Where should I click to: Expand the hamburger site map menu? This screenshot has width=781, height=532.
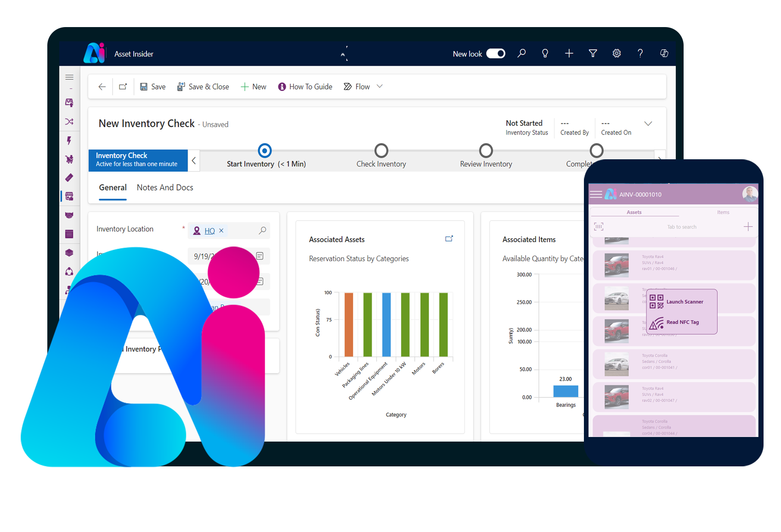coord(69,77)
